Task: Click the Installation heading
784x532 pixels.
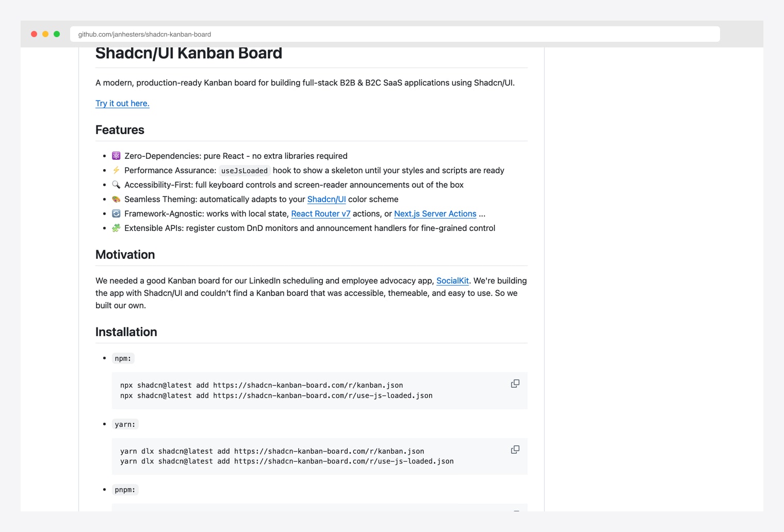Action: [x=126, y=332]
